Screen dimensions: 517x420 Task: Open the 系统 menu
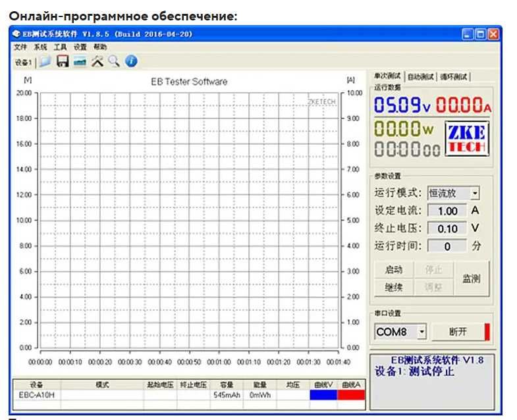tap(40, 47)
